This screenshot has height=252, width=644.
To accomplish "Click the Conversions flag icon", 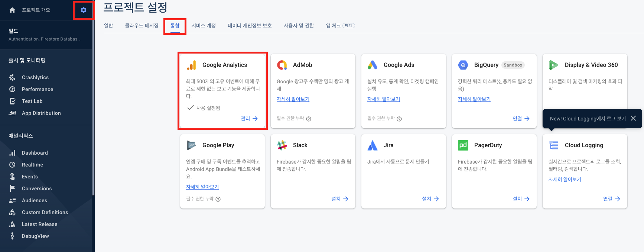I will (12, 188).
